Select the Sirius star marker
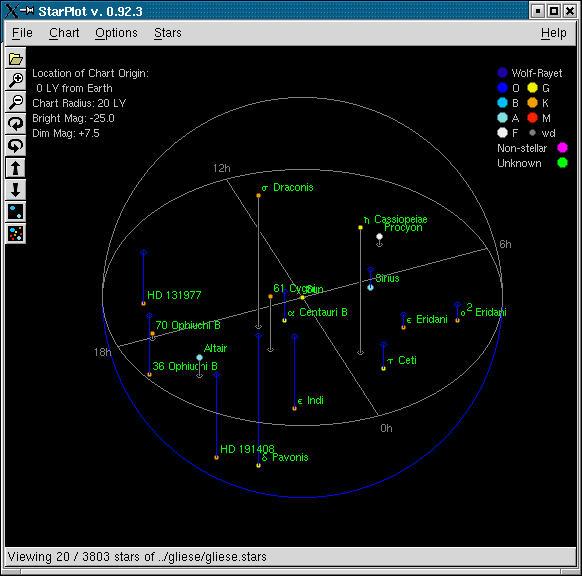Viewport: 582px width, 576px height. 370,287
